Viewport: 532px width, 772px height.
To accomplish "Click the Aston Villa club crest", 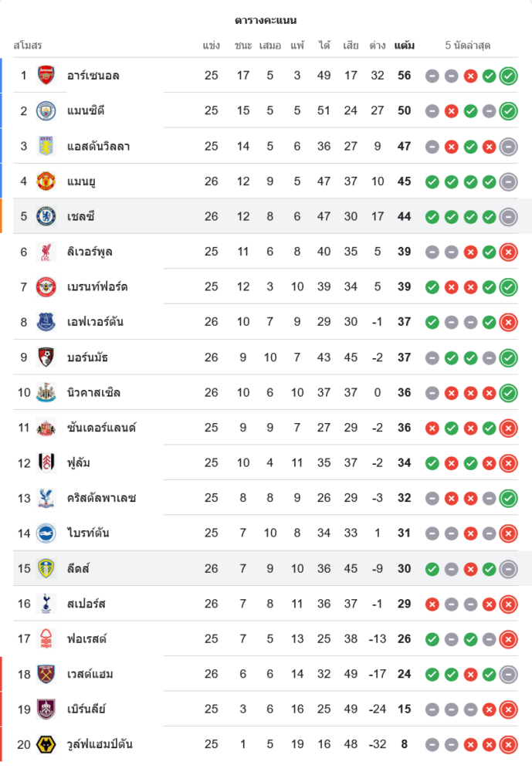I will point(46,146).
